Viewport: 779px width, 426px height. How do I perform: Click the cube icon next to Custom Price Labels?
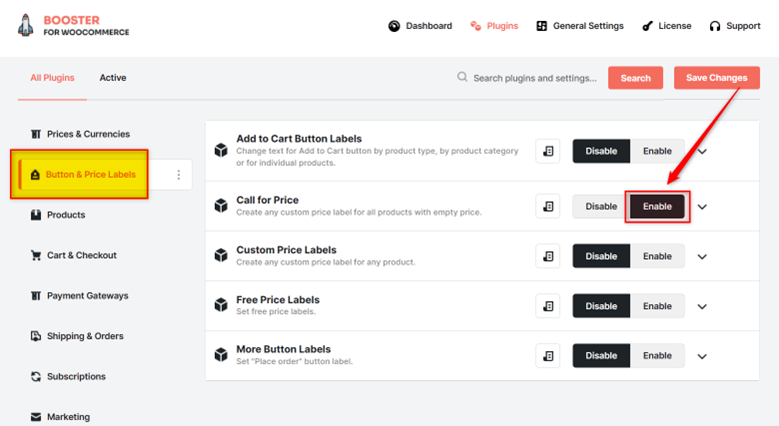point(221,256)
